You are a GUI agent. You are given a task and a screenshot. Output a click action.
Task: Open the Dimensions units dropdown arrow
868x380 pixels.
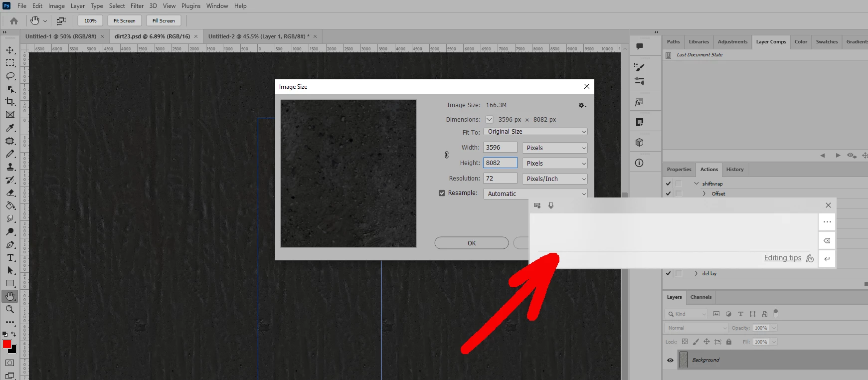point(489,120)
